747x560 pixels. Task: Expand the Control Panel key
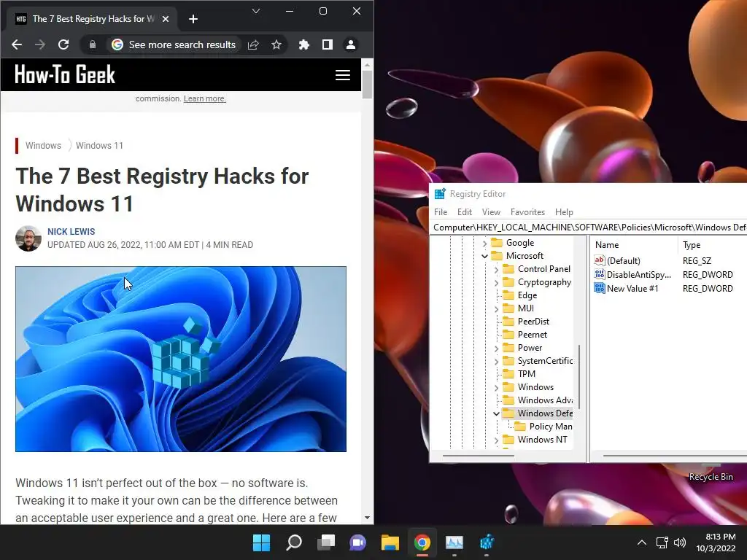tap(496, 270)
